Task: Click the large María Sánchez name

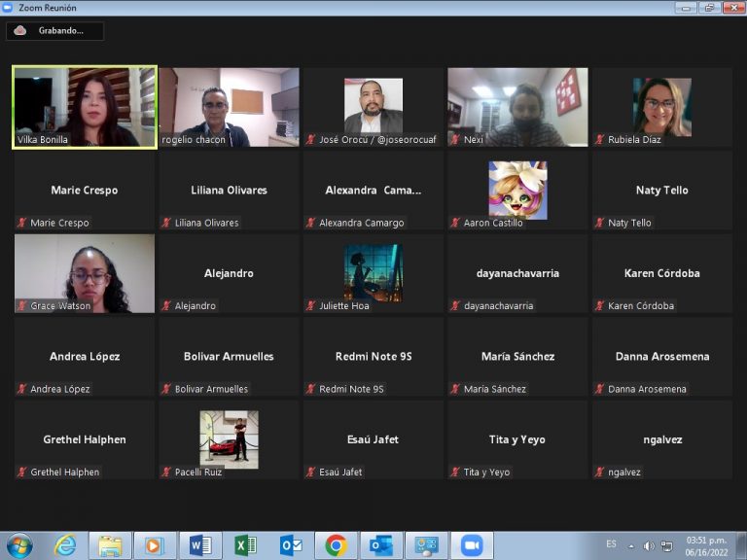Action: [517, 357]
